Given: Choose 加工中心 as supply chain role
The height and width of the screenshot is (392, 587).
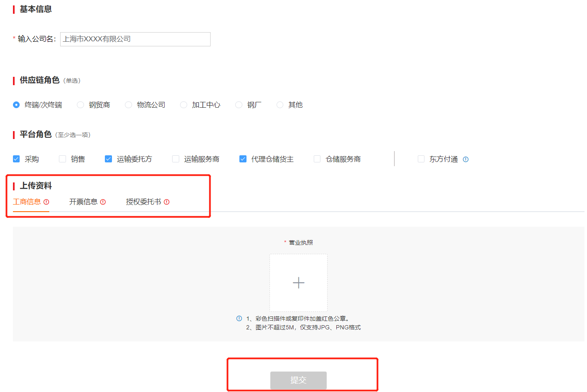Looking at the screenshot, I should coord(183,105).
